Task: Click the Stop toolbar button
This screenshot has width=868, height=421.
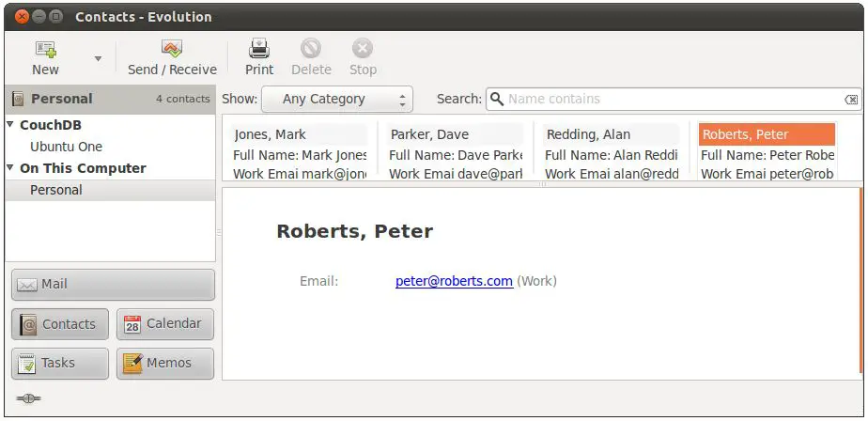Action: tap(363, 57)
